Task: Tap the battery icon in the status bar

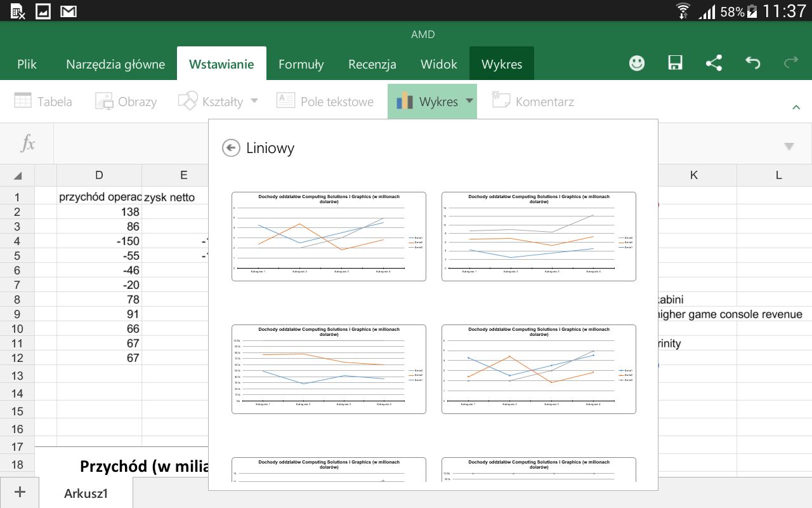Action: 752,11
